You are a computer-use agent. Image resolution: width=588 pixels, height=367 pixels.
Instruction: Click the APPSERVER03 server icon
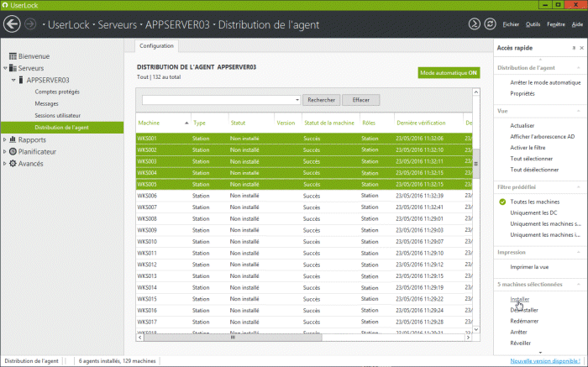coord(21,80)
